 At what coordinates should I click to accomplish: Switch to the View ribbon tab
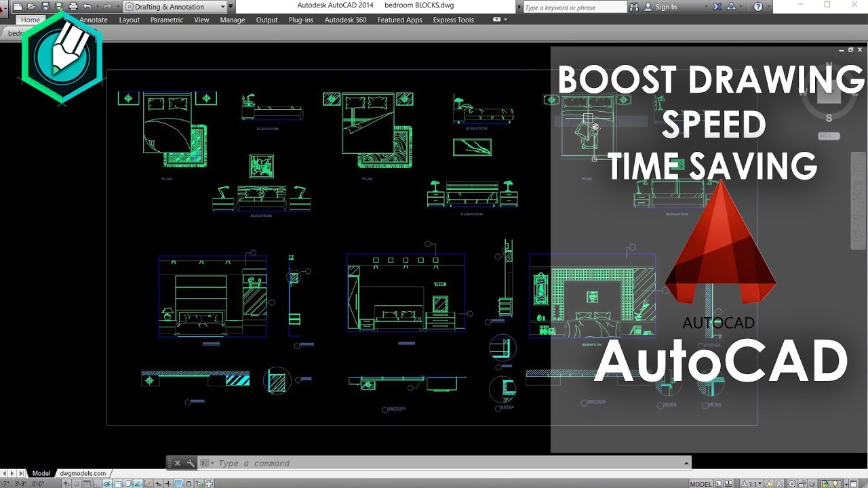[201, 20]
